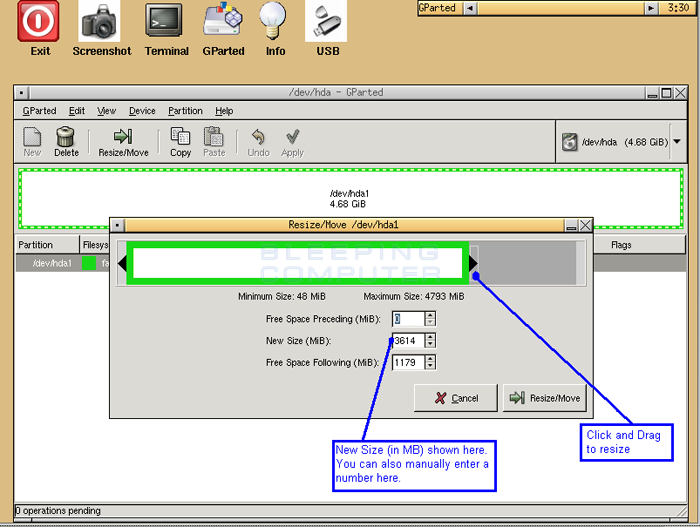The width and height of the screenshot is (700, 527).
Task: Click the left black arrow resize handle
Action: [122, 264]
